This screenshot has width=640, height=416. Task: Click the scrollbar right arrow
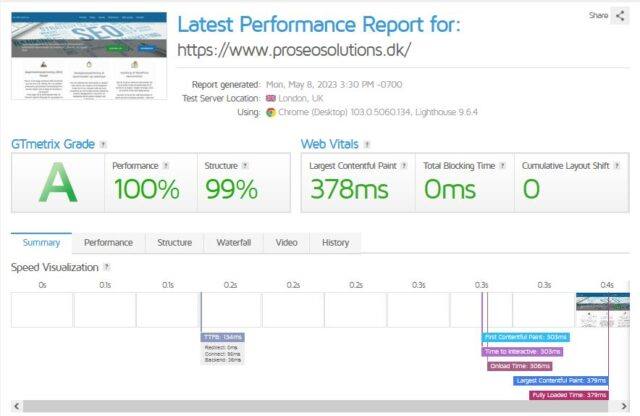(x=624, y=406)
